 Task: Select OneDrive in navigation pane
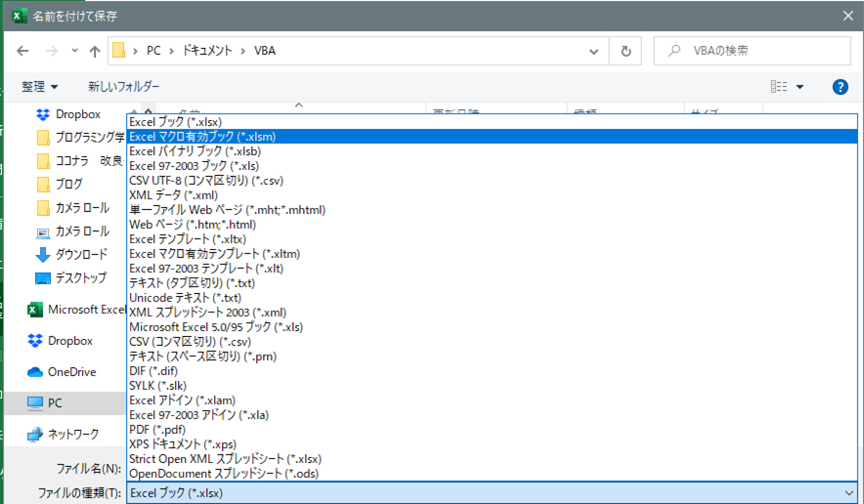click(62, 372)
